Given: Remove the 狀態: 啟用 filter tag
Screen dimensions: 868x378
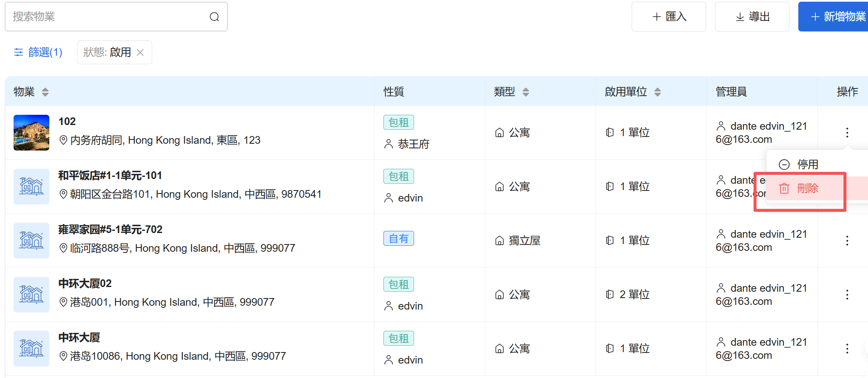Looking at the screenshot, I should (140, 52).
